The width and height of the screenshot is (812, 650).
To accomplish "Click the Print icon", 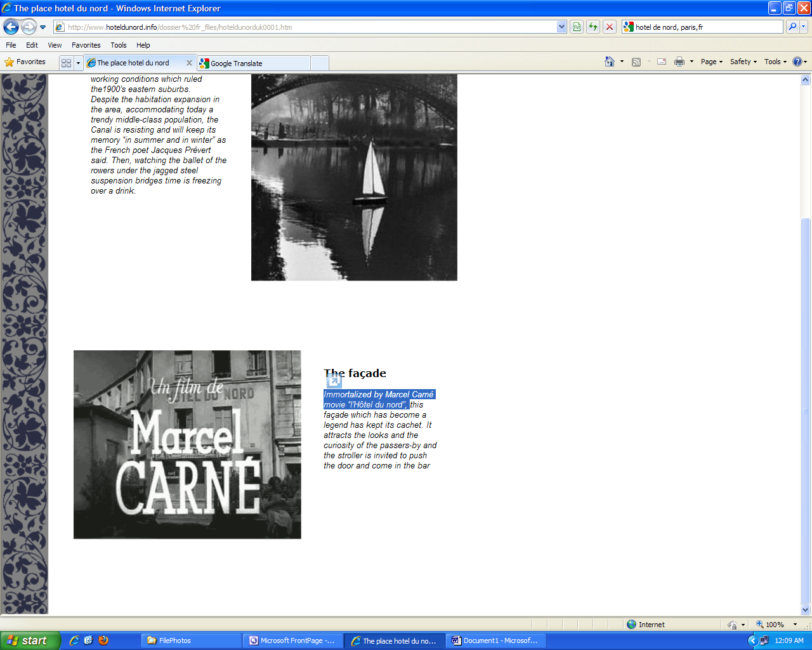I will click(x=679, y=62).
